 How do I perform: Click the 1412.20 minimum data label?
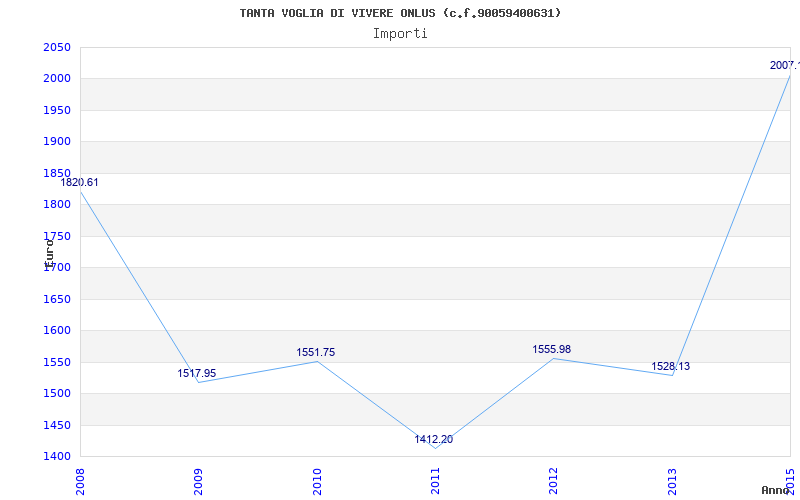[434, 439]
